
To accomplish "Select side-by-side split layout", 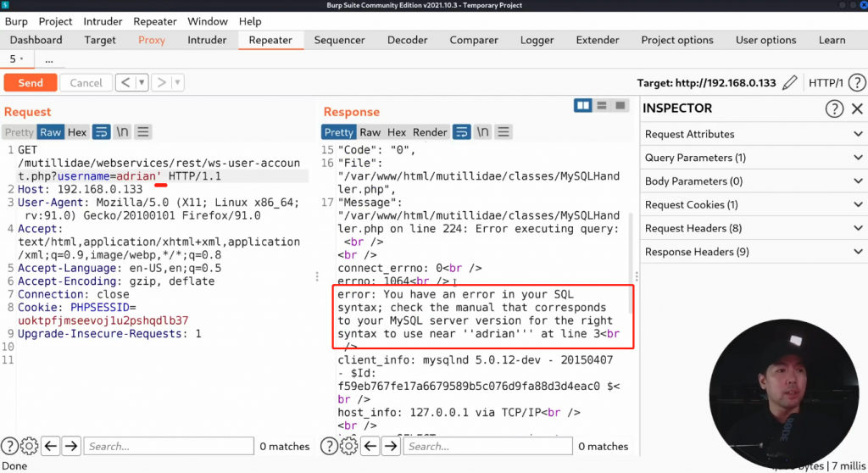I will (x=583, y=106).
